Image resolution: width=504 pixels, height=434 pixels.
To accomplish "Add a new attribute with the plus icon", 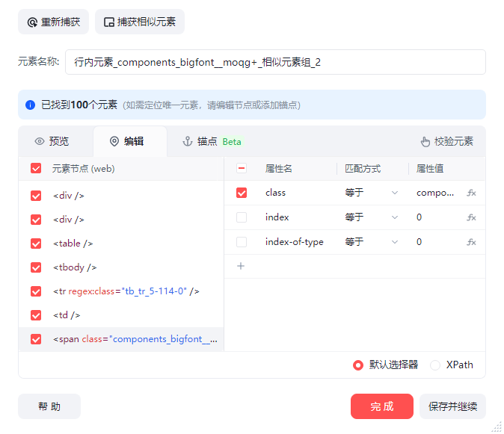I will (241, 266).
